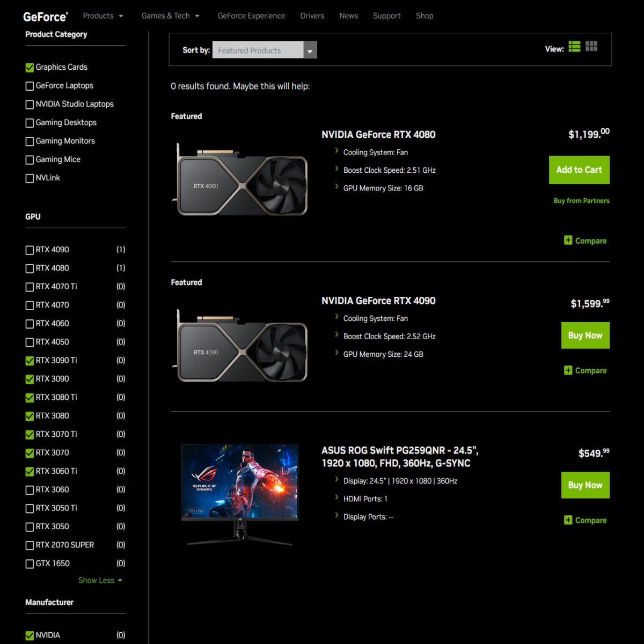The width and height of the screenshot is (644, 644).
Task: Click Compare plus icon for RTX 4080
Action: point(568,240)
